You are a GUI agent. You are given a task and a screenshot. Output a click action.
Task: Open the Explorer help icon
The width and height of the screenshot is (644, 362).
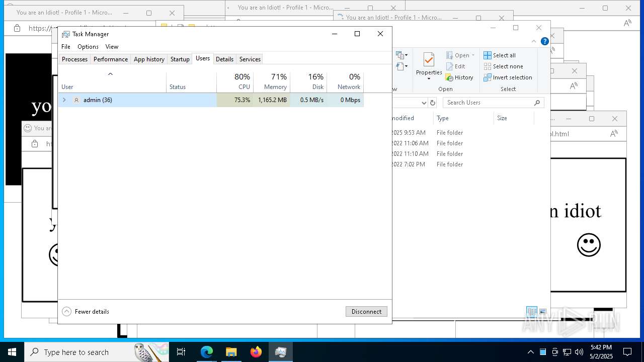pyautogui.click(x=544, y=41)
